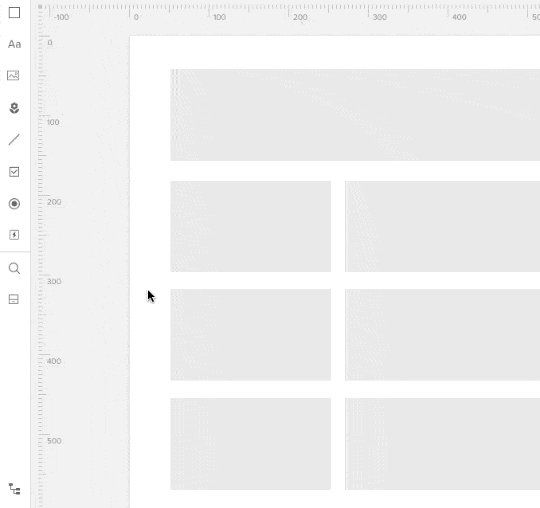Choose the map pin stamp tool

tap(14, 108)
